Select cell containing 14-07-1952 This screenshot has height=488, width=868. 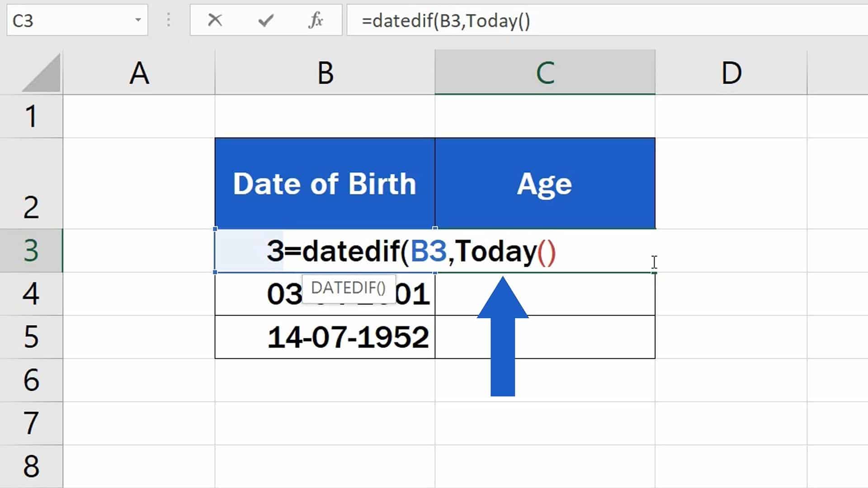click(x=325, y=337)
